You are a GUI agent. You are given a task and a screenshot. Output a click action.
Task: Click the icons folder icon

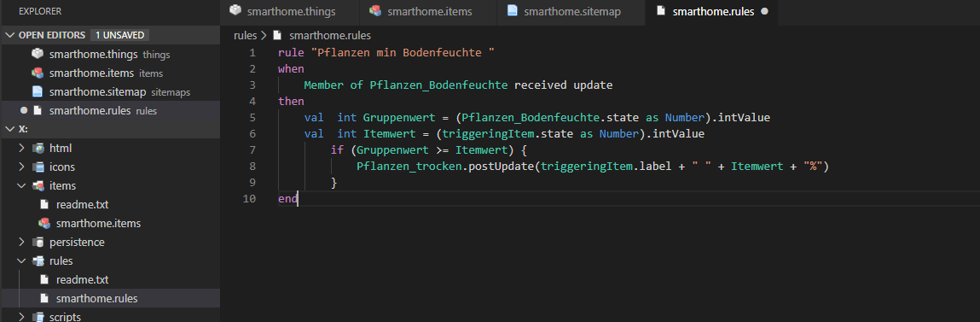coord(38,167)
